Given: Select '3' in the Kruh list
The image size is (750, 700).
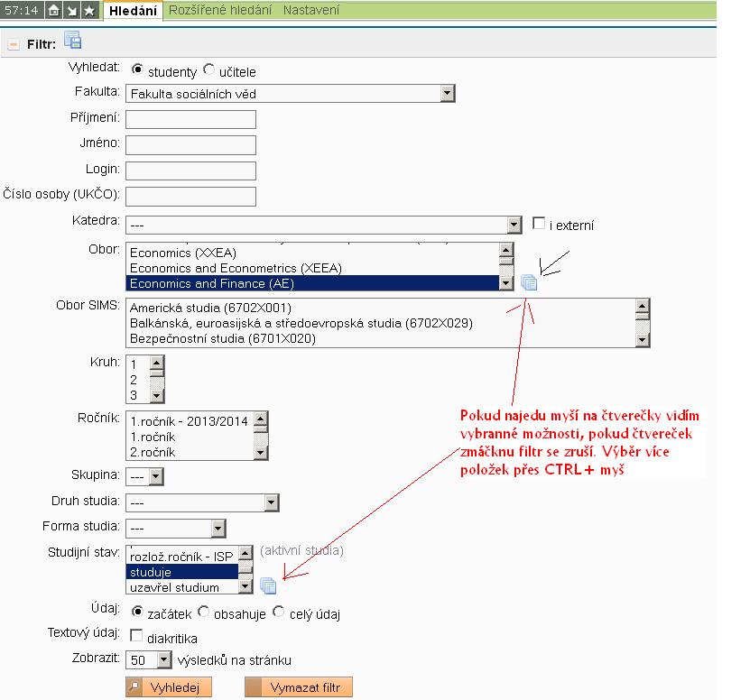Looking at the screenshot, I should (138, 395).
